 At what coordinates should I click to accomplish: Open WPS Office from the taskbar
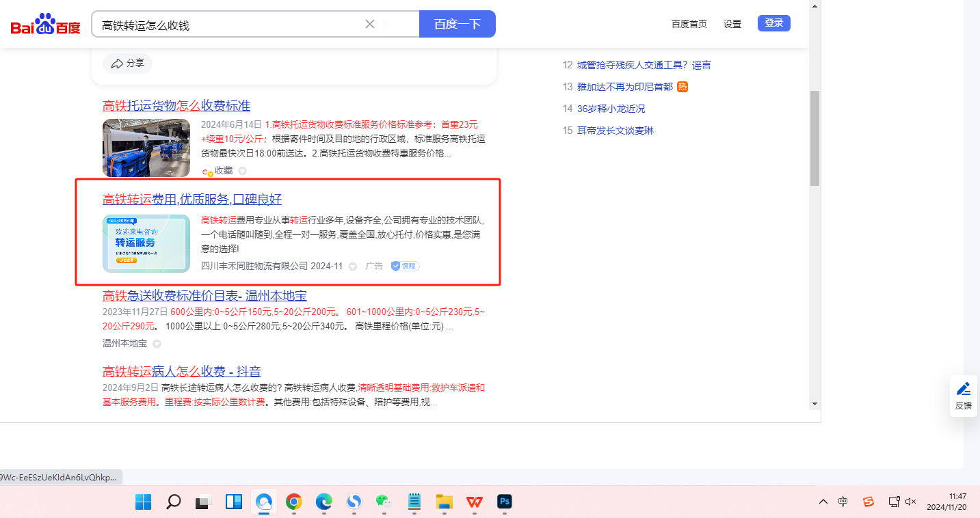(x=474, y=502)
